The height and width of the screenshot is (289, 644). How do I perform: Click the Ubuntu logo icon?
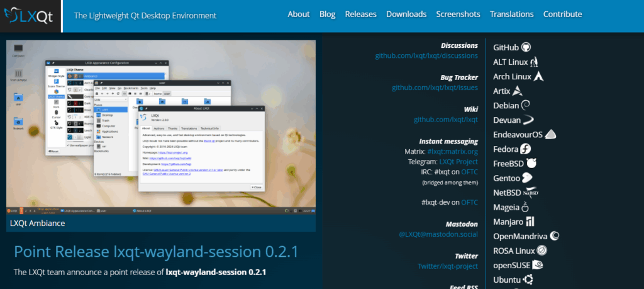(x=528, y=280)
